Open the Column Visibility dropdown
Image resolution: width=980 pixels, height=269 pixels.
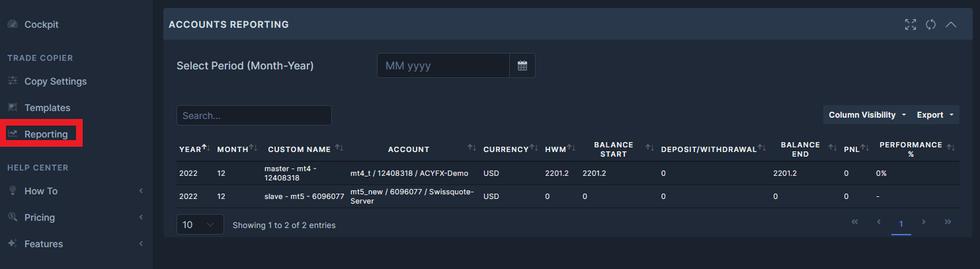866,115
